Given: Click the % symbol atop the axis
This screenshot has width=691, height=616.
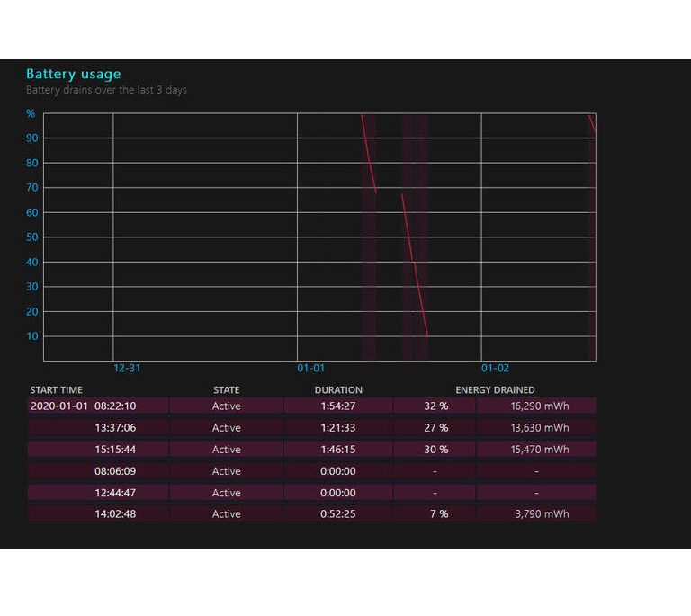Looking at the screenshot, I should pyautogui.click(x=31, y=113).
